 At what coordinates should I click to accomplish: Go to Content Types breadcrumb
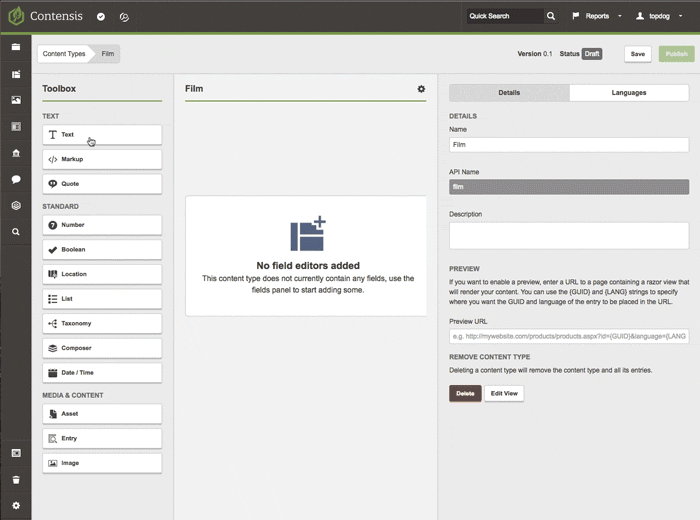[x=64, y=54]
